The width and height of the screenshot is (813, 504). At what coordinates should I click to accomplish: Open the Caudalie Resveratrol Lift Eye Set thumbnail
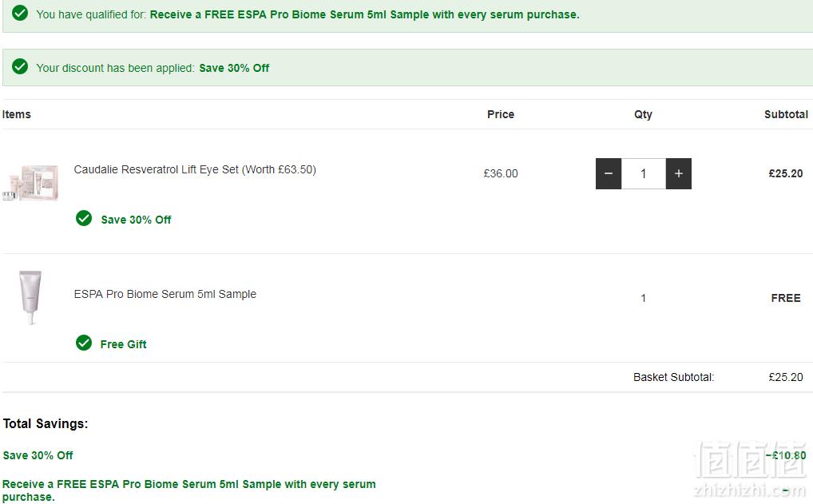point(30,183)
